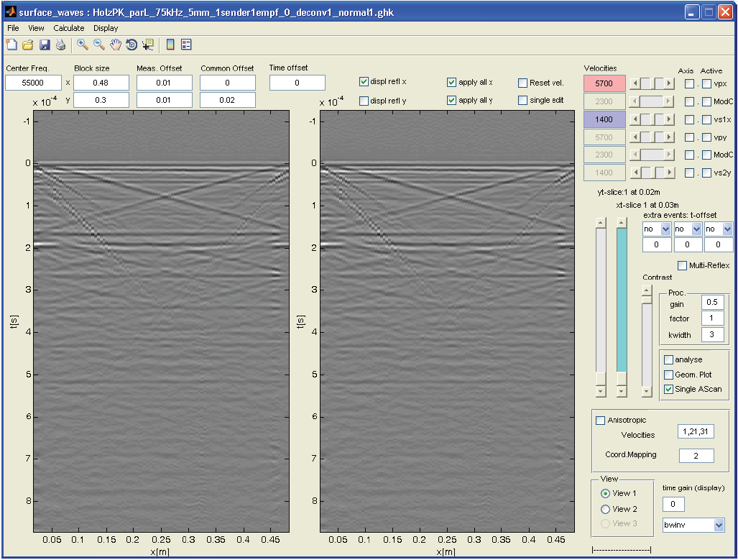Enable Geom. Plot checkbox
The image size is (738, 560).
(x=668, y=375)
